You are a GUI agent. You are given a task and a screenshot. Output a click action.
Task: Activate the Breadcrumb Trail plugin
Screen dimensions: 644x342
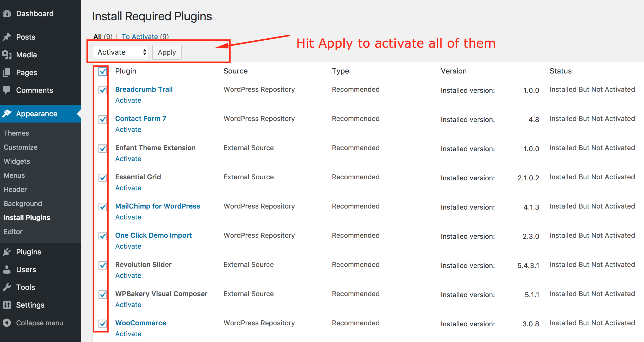128,100
